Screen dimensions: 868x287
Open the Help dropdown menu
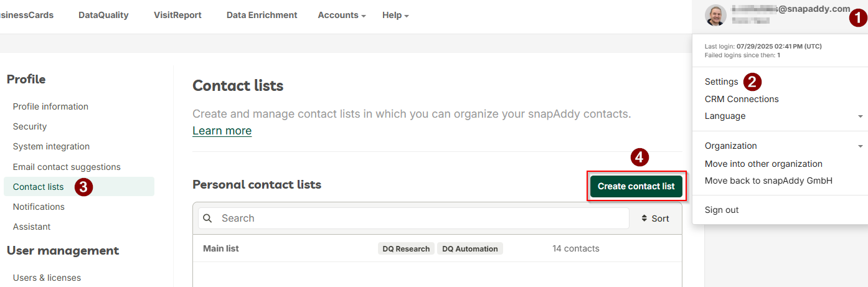tap(395, 15)
